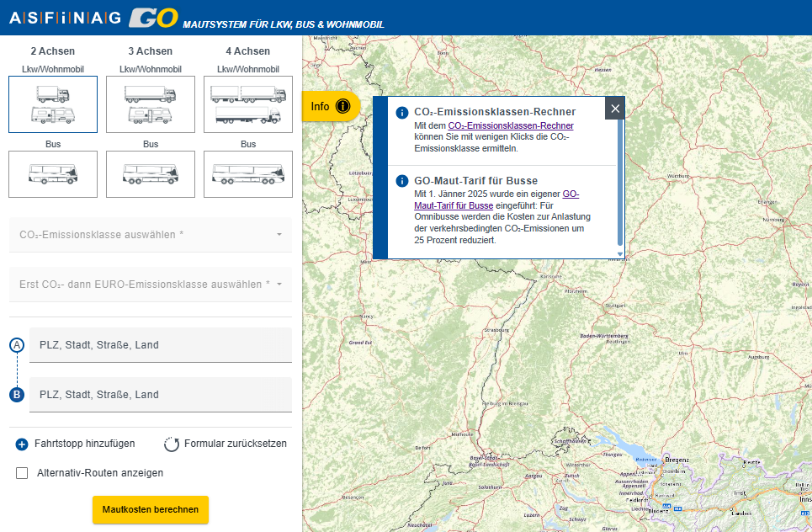
Task: Close the info popup panel
Action: (x=615, y=109)
